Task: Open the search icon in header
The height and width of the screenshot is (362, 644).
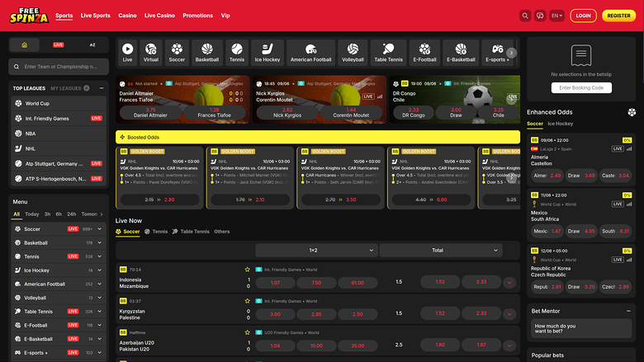Action: (x=525, y=16)
